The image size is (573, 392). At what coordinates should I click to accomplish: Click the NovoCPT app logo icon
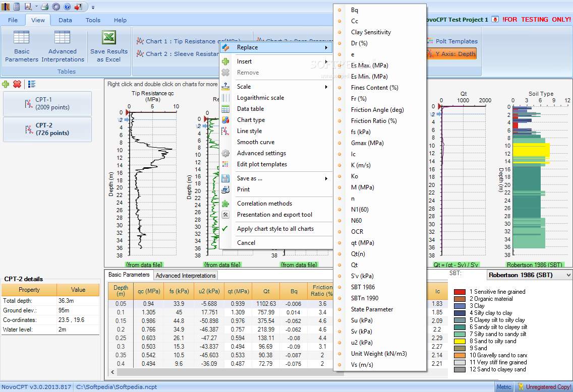click(x=5, y=6)
